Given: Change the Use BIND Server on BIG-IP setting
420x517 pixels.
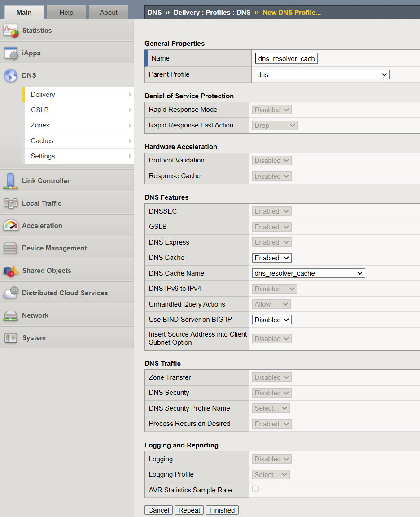Looking at the screenshot, I should click(x=271, y=320).
